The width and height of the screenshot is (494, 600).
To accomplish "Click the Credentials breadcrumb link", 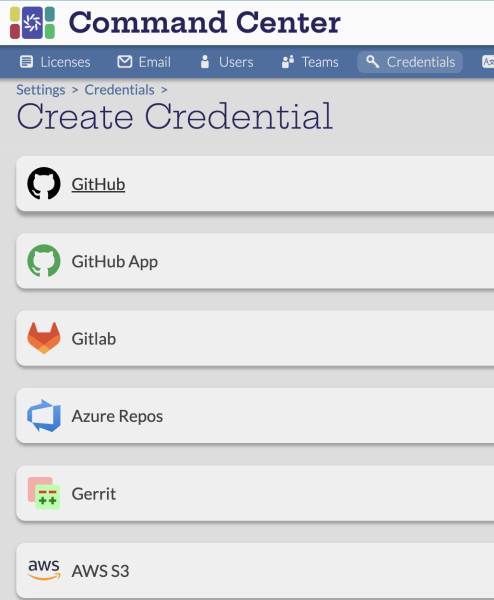I will click(119, 90).
